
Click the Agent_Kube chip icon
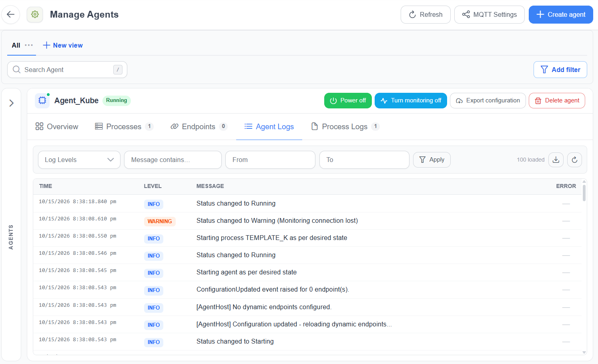pos(42,100)
